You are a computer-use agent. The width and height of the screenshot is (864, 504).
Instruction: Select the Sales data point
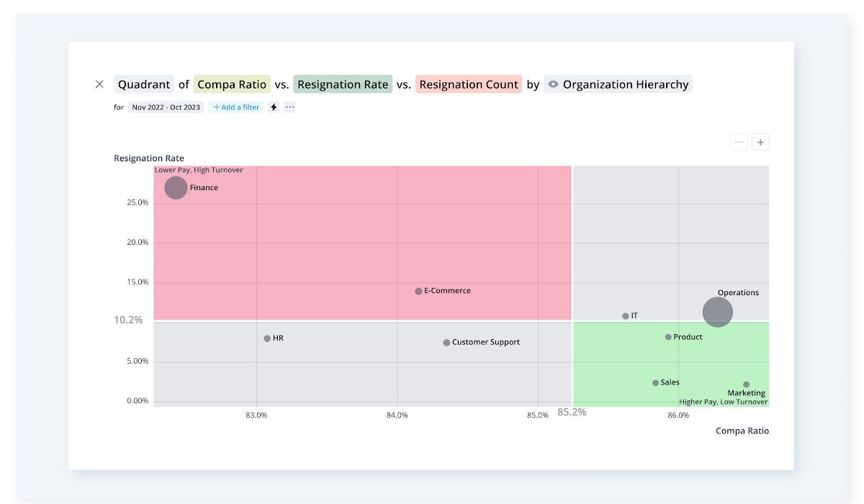click(655, 383)
